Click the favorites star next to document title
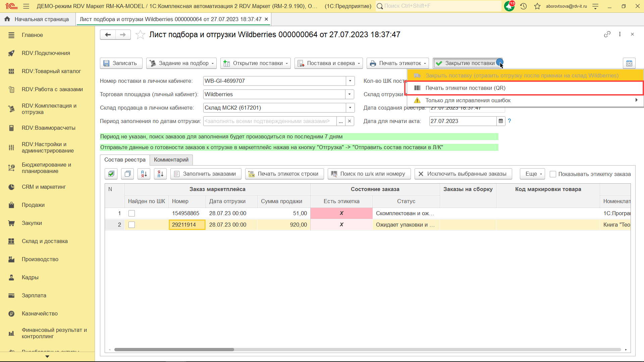644x362 pixels. coord(140,35)
